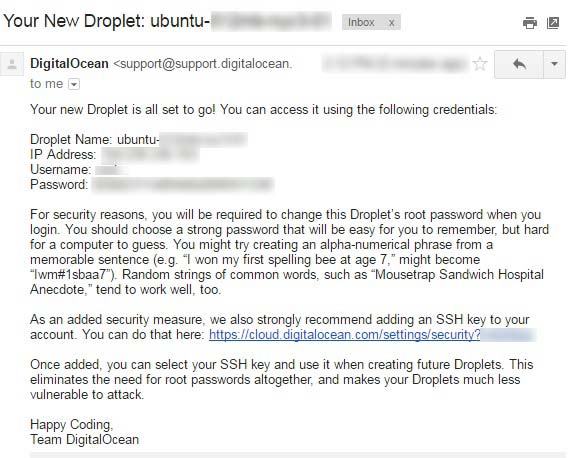
Task: Click the blurred Username value
Action: coord(111,170)
